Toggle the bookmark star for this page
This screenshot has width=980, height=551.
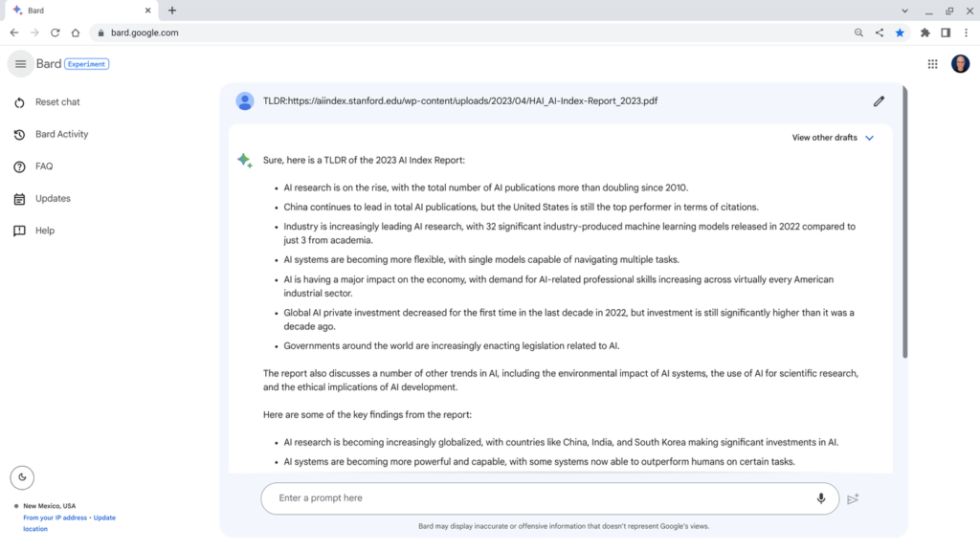900,32
